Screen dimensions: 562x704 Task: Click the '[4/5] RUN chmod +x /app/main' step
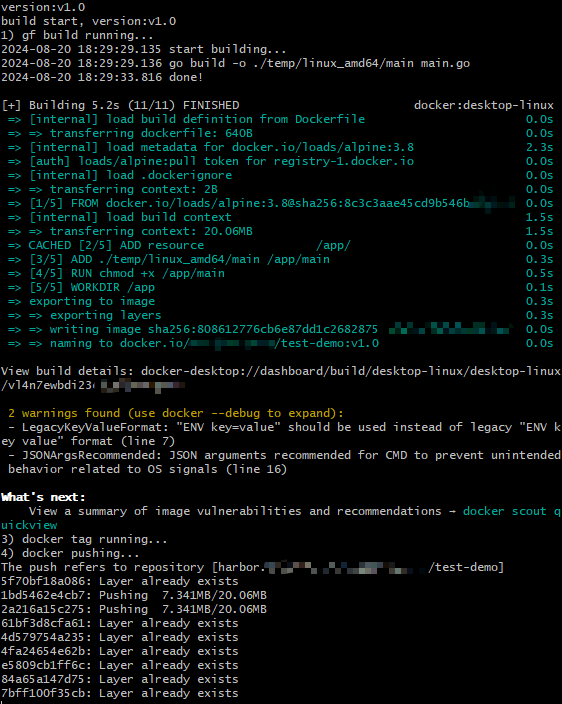127,273
